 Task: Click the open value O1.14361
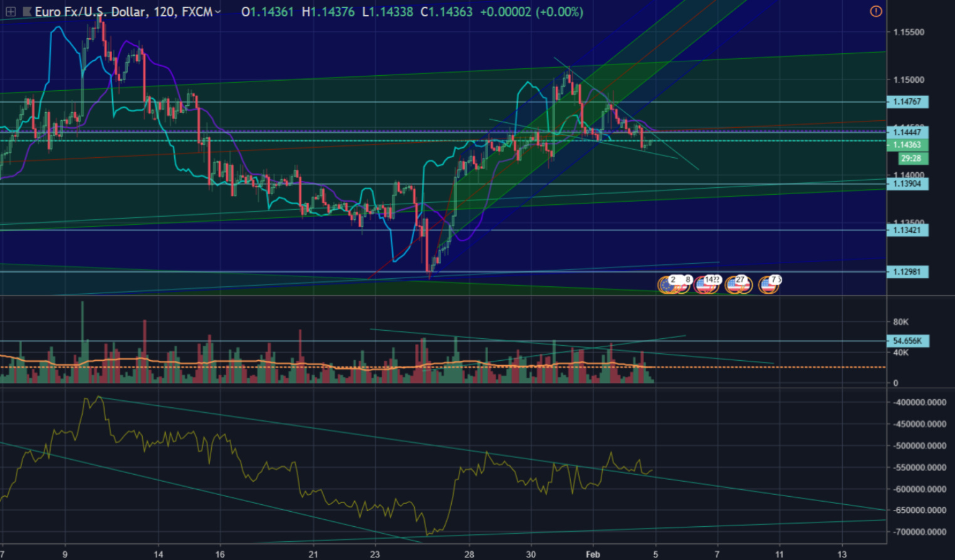pos(268,12)
